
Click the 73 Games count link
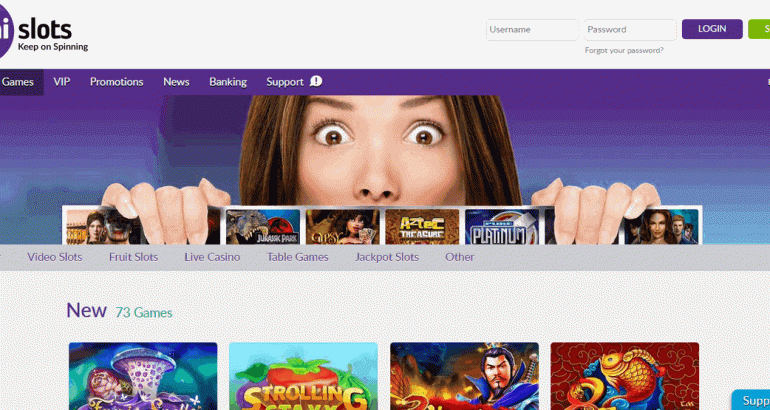(x=144, y=313)
